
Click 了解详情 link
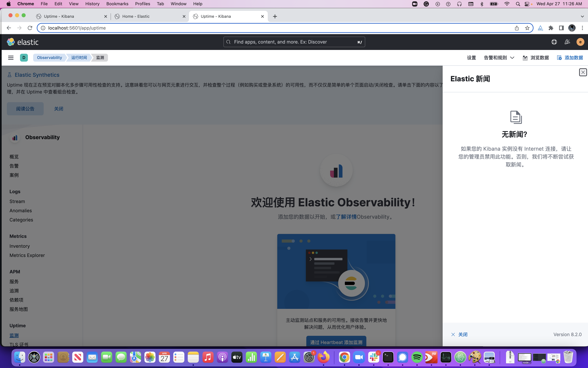346,217
